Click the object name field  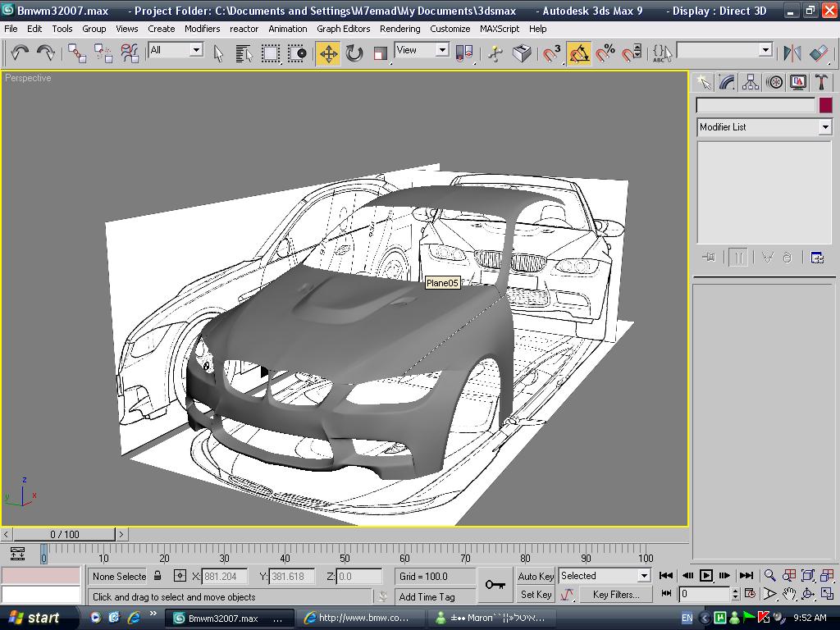(x=756, y=105)
